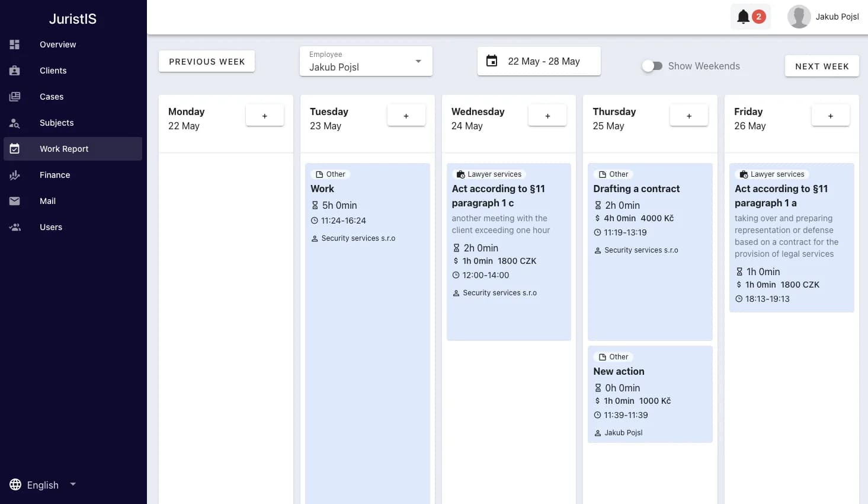Image resolution: width=868 pixels, height=504 pixels.
Task: Open the Jakub Pojsl user profile menu
Action: (824, 17)
